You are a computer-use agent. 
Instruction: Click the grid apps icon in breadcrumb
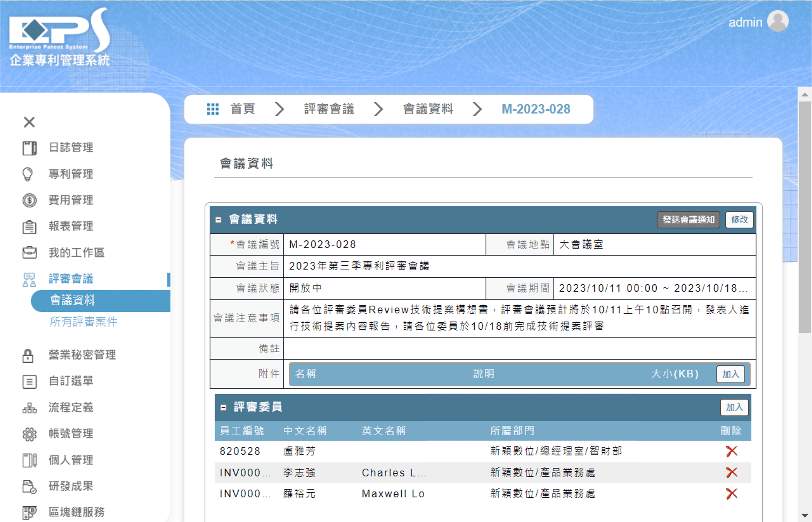(213, 109)
